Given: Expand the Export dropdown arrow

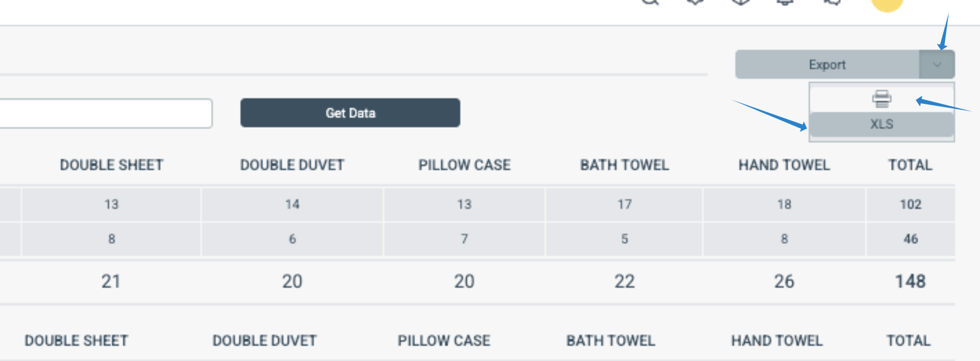Looking at the screenshot, I should pos(937,64).
